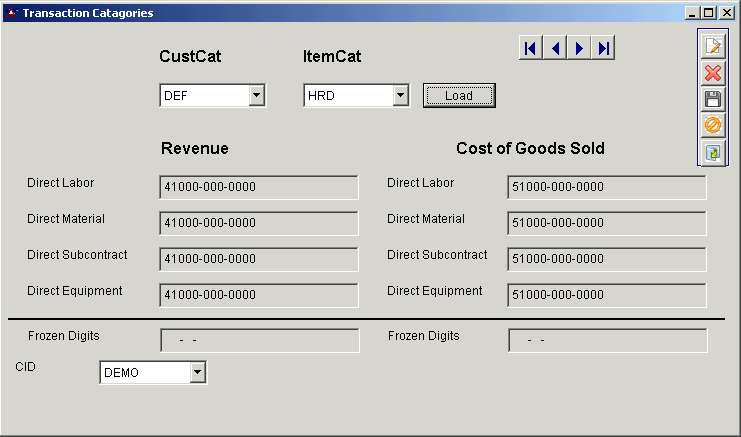Click the red X delete icon
The image size is (741, 437).
(x=713, y=73)
